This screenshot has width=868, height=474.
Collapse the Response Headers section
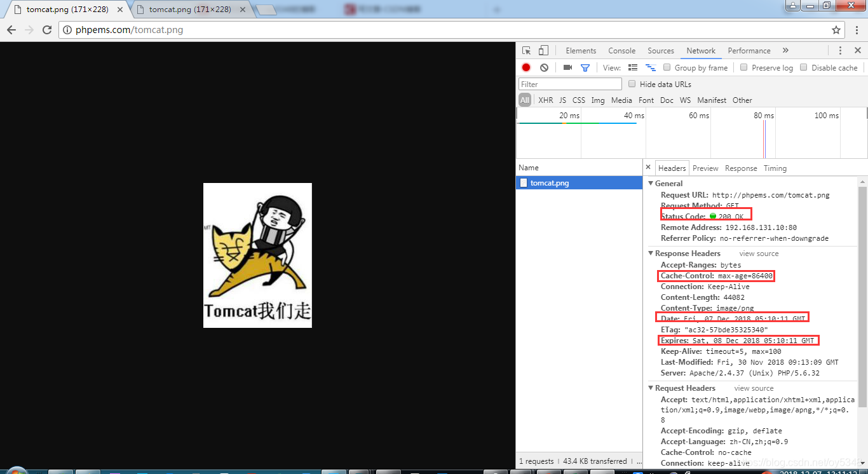click(x=651, y=254)
